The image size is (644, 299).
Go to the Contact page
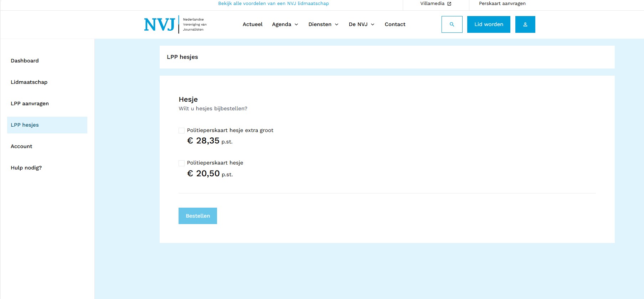[x=395, y=24]
